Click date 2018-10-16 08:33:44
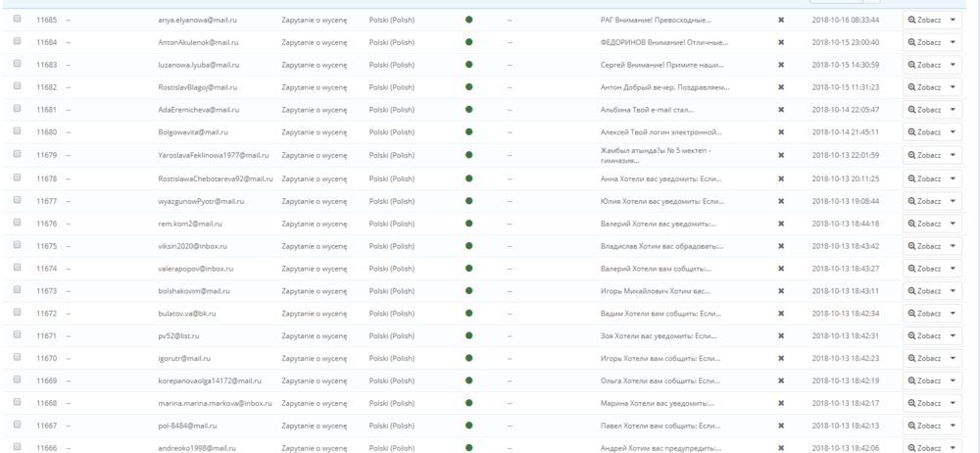980x453 pixels. tap(846, 20)
